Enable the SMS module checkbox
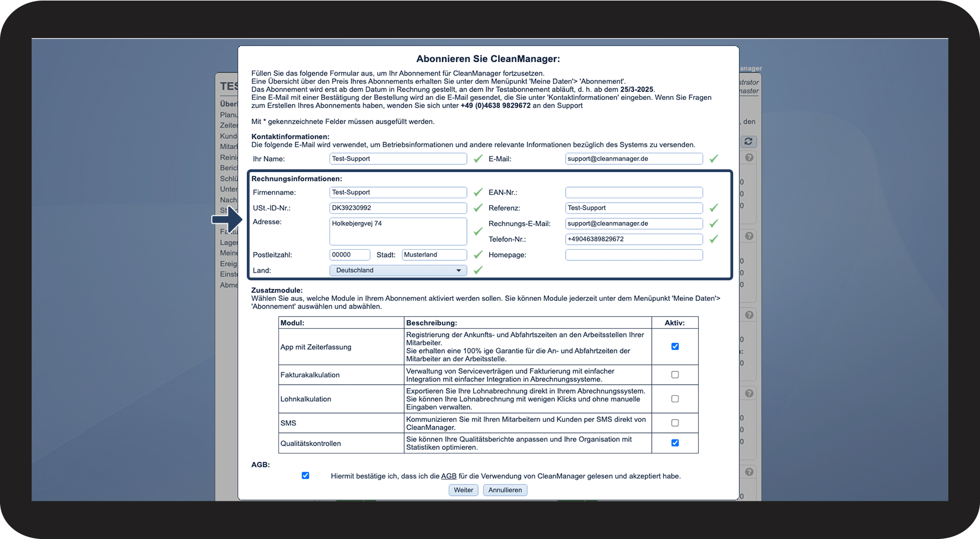Viewport: 980px width, 539px height. 675,423
